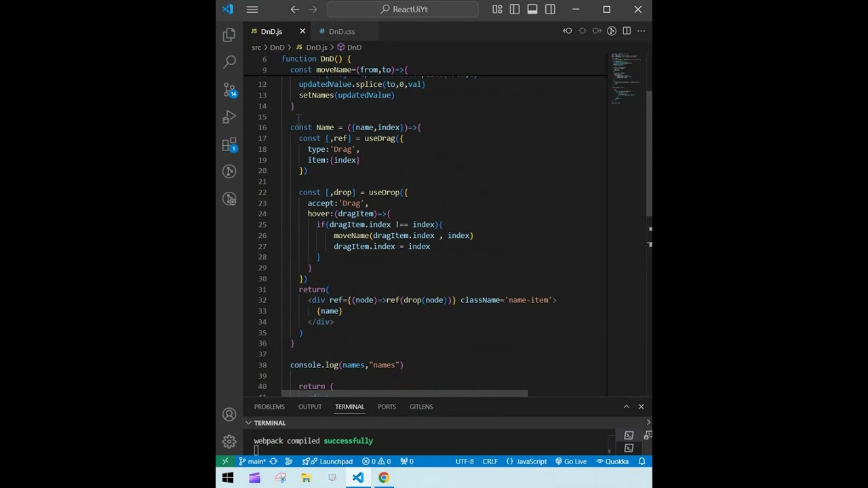This screenshot has width=868, height=488.
Task: Go forward using the navigation arrow
Action: (x=313, y=9)
